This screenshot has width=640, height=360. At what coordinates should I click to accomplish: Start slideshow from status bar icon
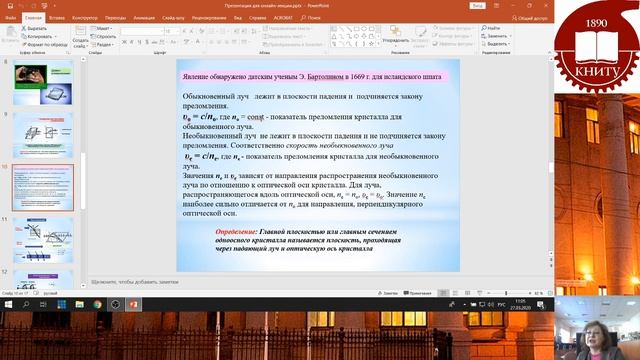480,293
